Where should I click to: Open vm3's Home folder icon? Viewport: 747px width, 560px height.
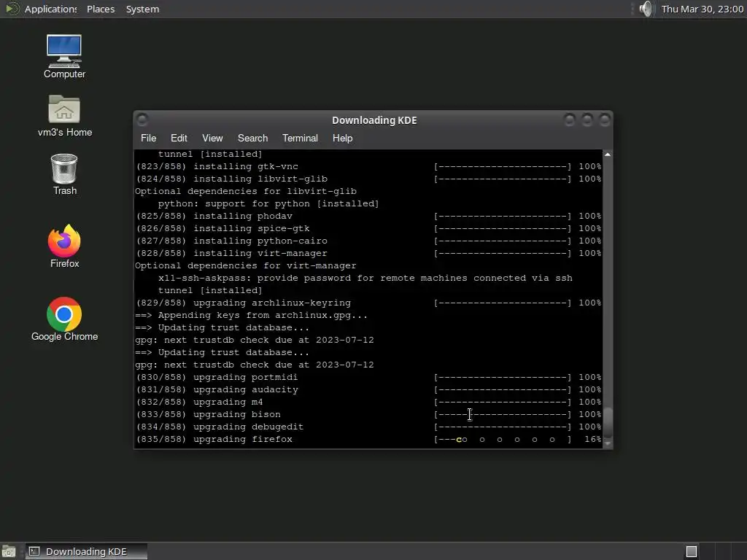click(64, 116)
